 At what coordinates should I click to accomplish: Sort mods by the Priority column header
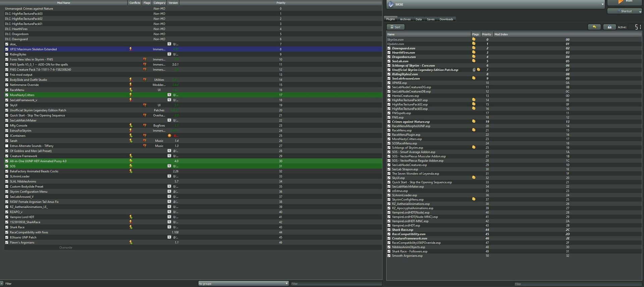click(x=281, y=3)
